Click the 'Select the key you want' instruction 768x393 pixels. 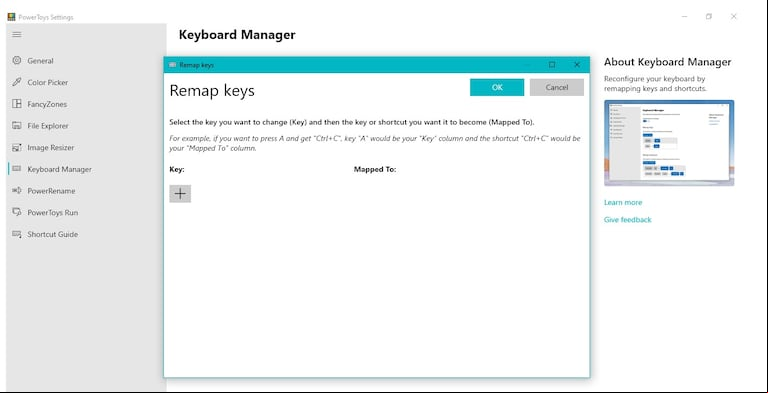coord(352,122)
